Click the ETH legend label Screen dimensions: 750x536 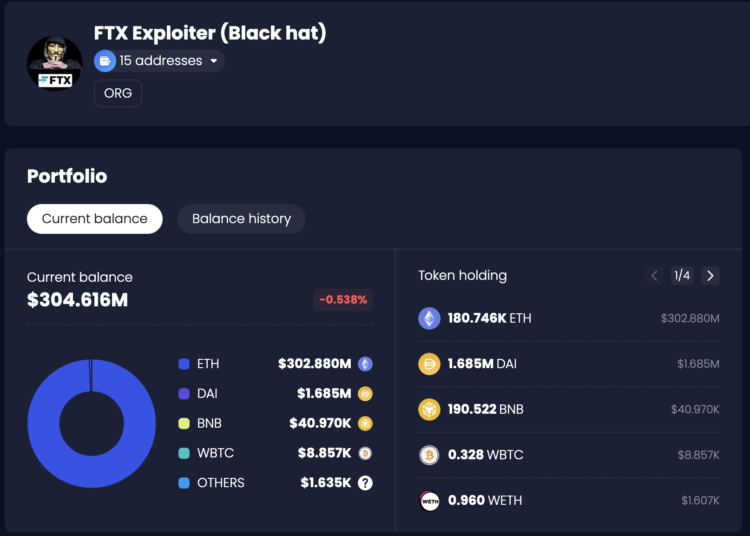208,364
